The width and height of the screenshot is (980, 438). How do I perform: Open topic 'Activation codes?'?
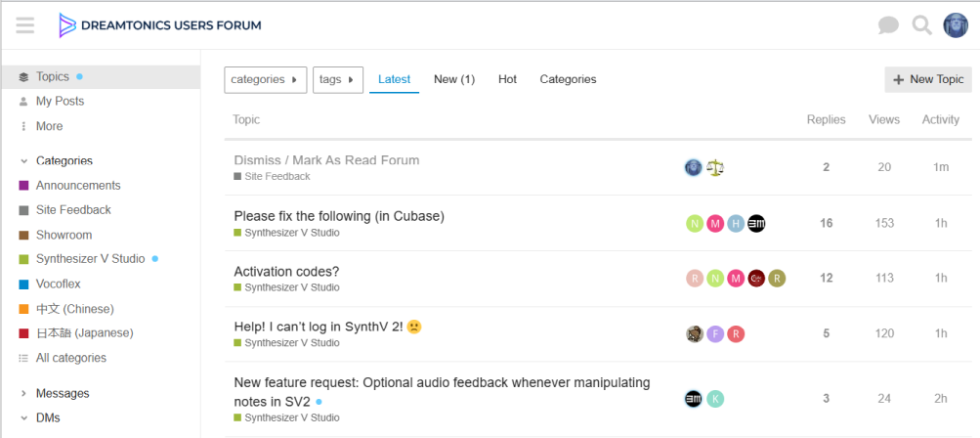(287, 272)
